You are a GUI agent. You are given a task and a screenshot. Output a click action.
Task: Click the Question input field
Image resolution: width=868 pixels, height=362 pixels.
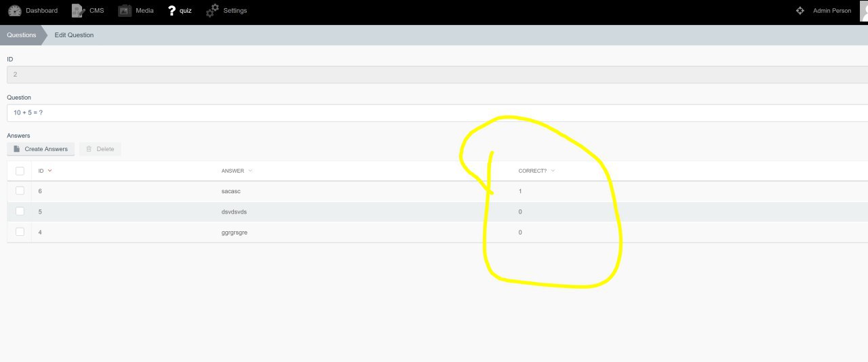(x=437, y=113)
